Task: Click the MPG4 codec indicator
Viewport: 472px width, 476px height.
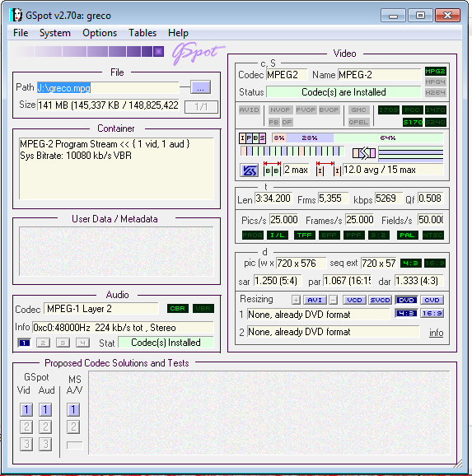Action: coord(435,82)
